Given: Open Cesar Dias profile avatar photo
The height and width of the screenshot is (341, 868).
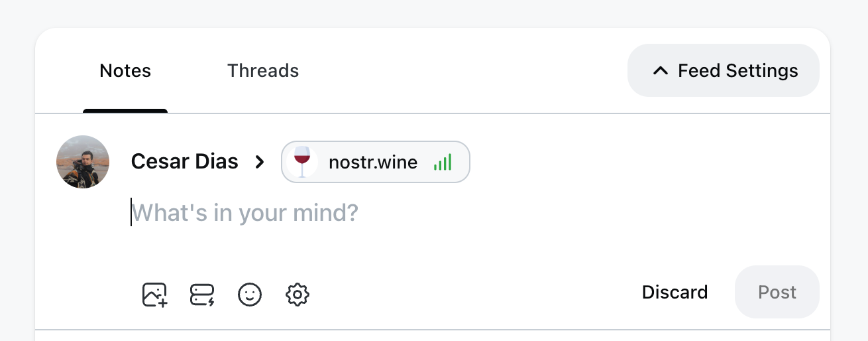Looking at the screenshot, I should (83, 162).
